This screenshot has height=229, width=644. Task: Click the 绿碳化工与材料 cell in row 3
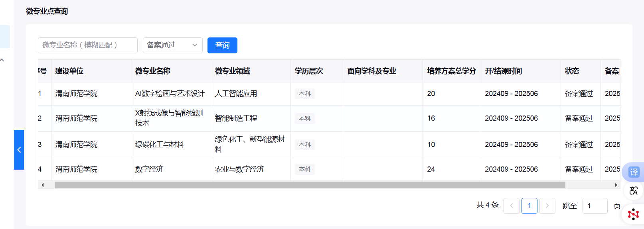(x=160, y=145)
